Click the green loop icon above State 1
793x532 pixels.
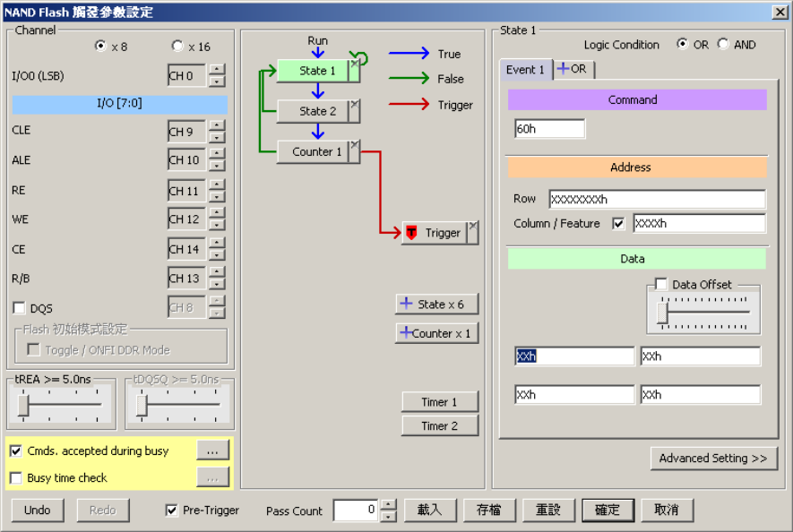359,57
